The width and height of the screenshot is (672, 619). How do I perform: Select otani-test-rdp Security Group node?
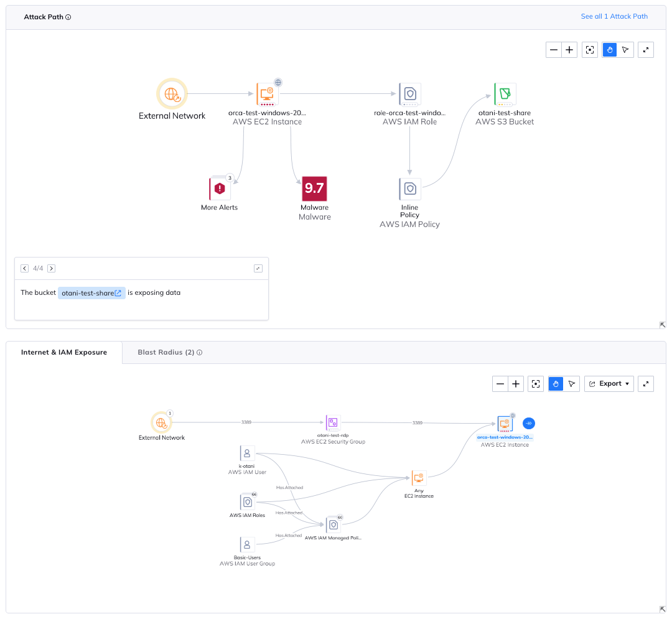tap(333, 423)
